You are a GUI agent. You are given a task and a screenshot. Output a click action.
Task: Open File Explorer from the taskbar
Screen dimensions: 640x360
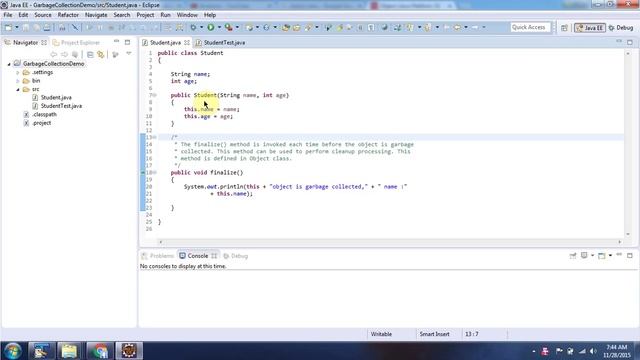(70, 351)
